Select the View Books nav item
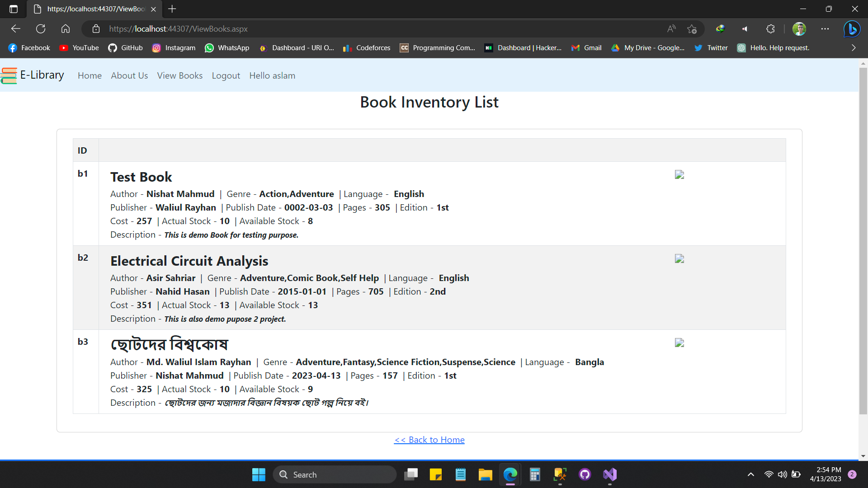Image resolution: width=868 pixels, height=488 pixels. (x=179, y=75)
